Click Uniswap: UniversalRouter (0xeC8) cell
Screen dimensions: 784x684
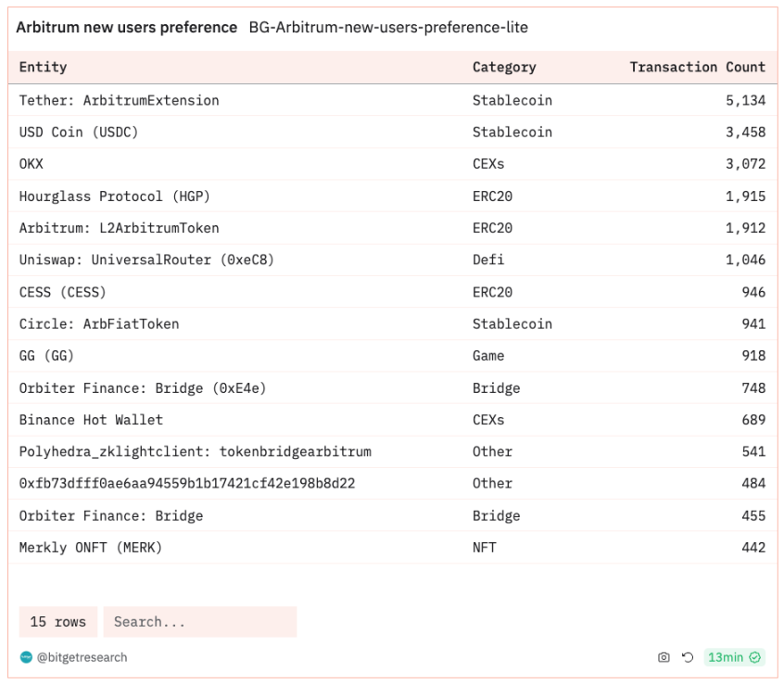click(x=146, y=260)
